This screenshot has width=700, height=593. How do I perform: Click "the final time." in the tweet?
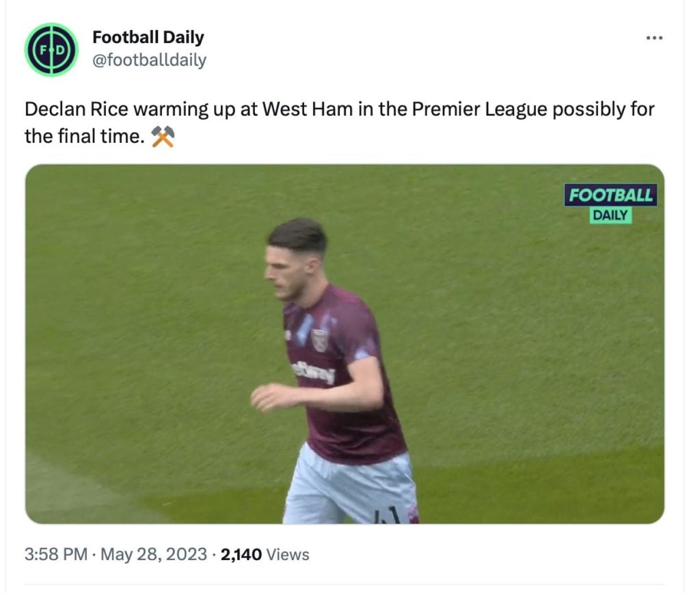(x=85, y=137)
